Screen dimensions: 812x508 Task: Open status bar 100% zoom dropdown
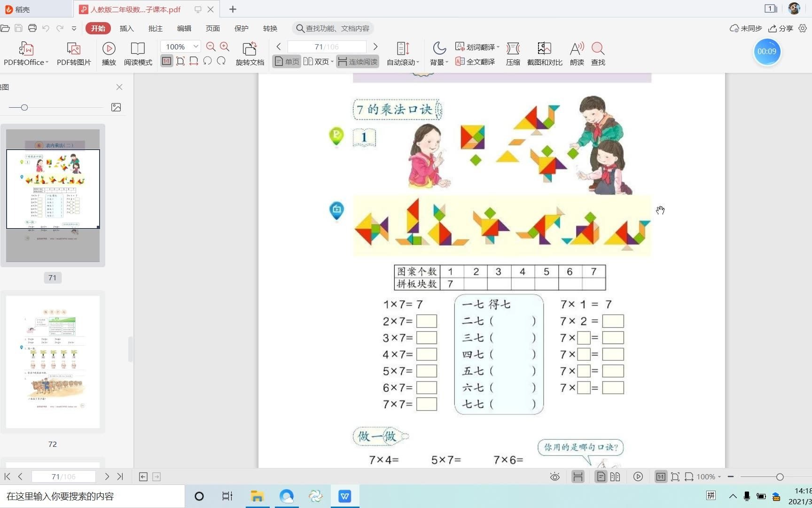tap(709, 477)
